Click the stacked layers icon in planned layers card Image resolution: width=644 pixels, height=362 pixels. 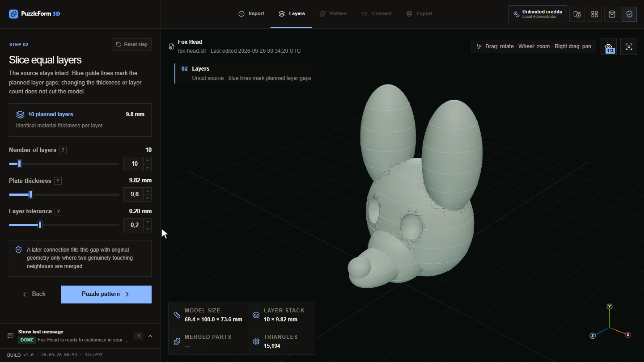pyautogui.click(x=20, y=114)
